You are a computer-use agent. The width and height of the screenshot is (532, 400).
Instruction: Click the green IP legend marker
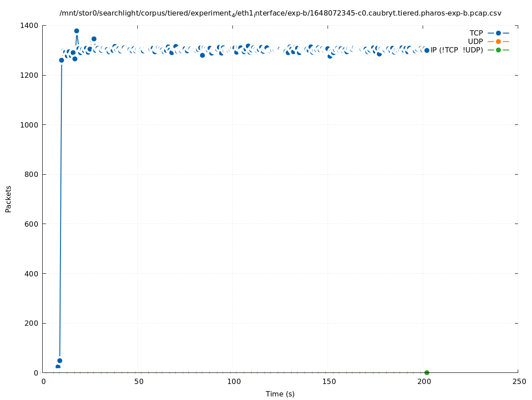tap(498, 50)
